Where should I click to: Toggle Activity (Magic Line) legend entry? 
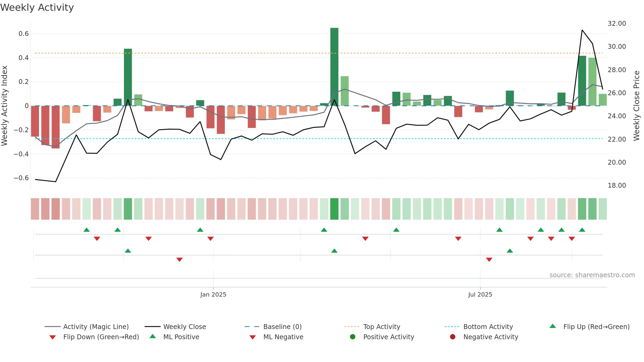(x=87, y=327)
